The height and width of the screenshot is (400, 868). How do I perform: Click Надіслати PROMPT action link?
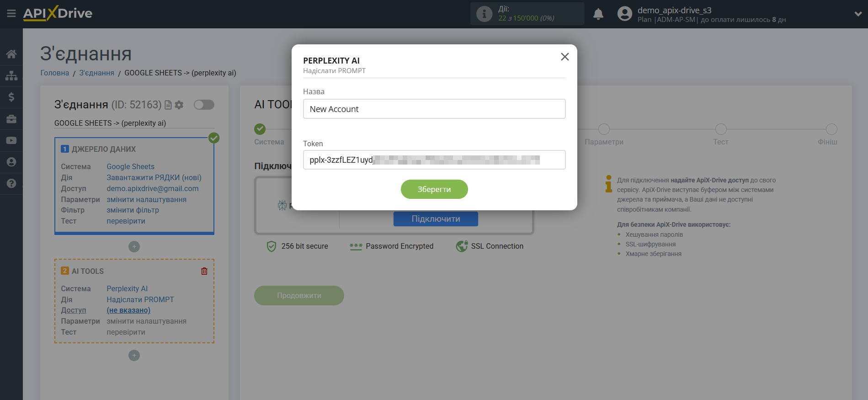pyautogui.click(x=140, y=299)
